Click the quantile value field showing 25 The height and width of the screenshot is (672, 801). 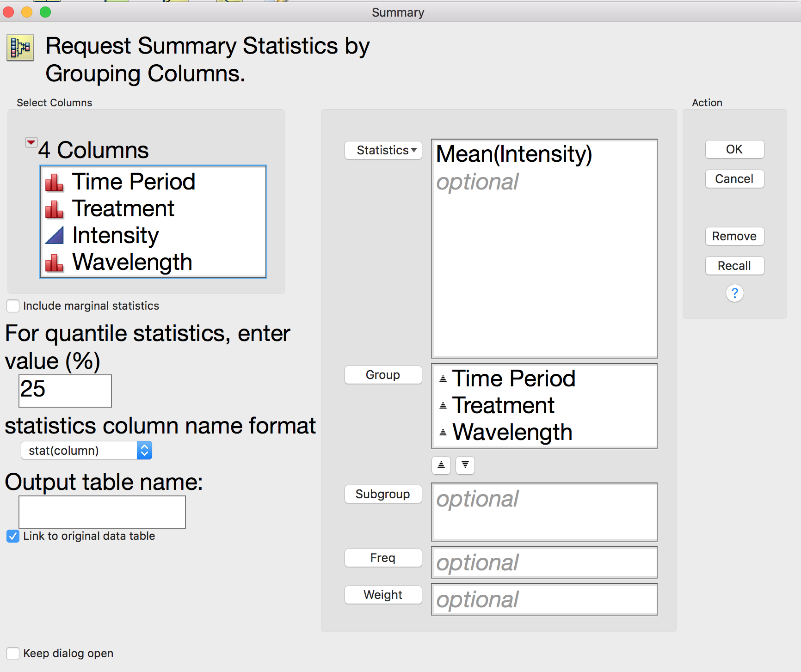65,391
